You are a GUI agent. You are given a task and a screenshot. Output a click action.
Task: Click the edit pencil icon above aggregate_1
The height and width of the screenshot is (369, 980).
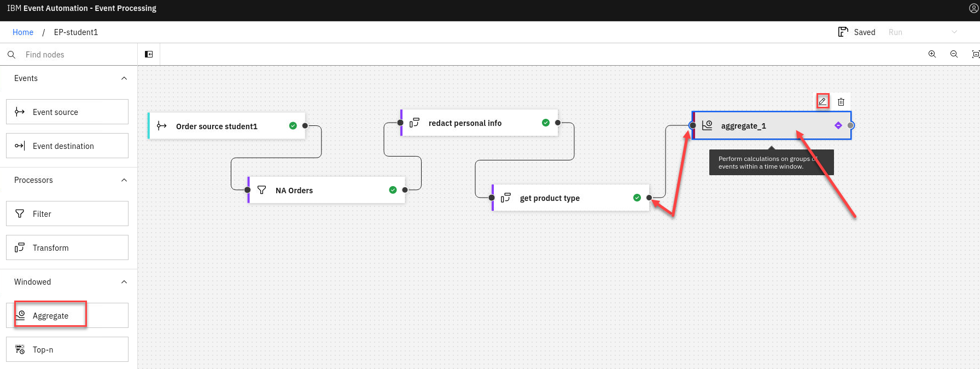(822, 101)
